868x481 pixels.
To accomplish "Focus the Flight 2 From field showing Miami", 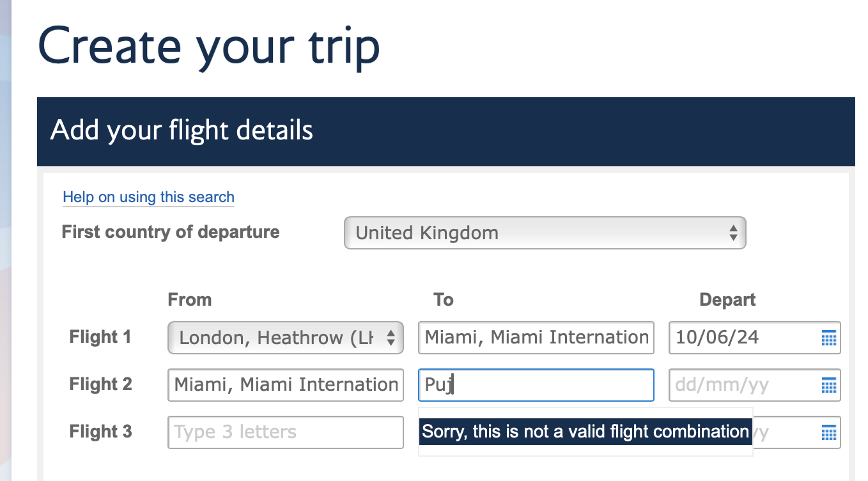I will click(x=285, y=385).
